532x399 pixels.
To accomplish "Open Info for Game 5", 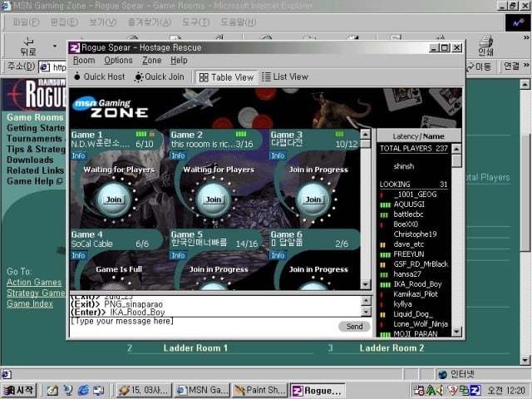I will coord(178,255).
